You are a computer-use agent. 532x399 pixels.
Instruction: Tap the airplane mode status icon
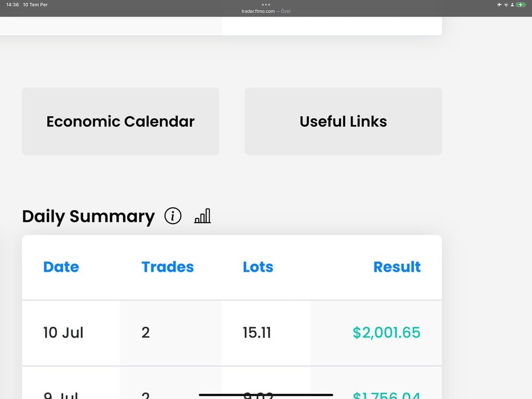pyautogui.click(x=500, y=5)
